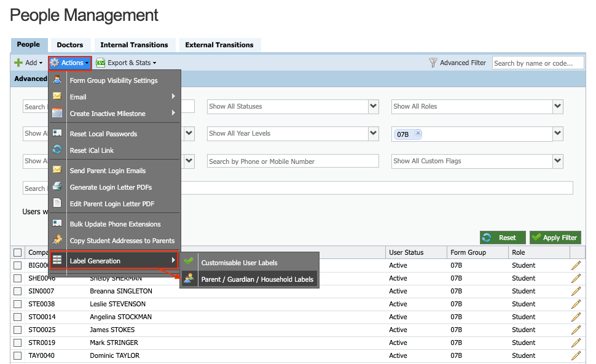Choose Parent / Guardian / Household Labels
The image size is (596, 364).
point(249,279)
